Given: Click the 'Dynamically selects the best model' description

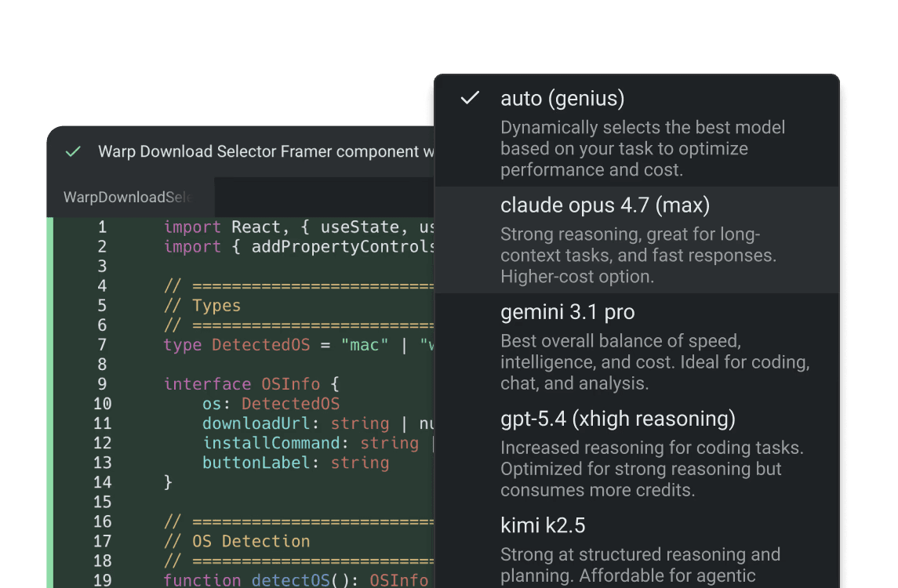Looking at the screenshot, I should tap(642, 148).
